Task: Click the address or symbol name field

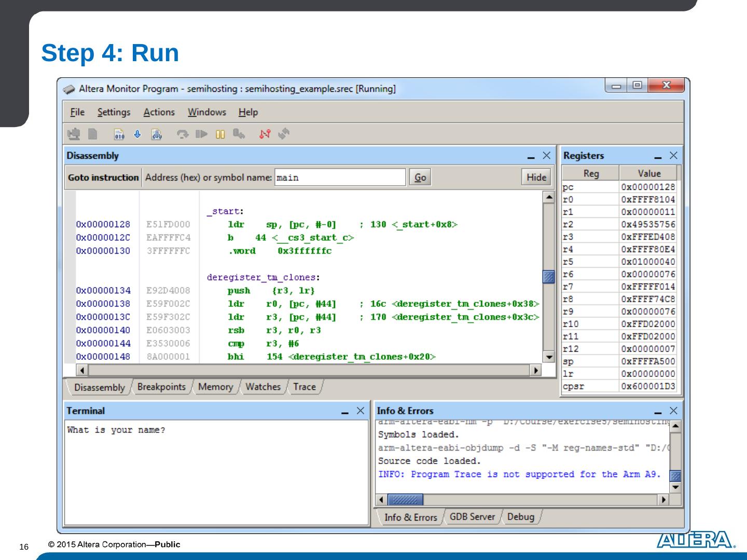Action: [340, 177]
